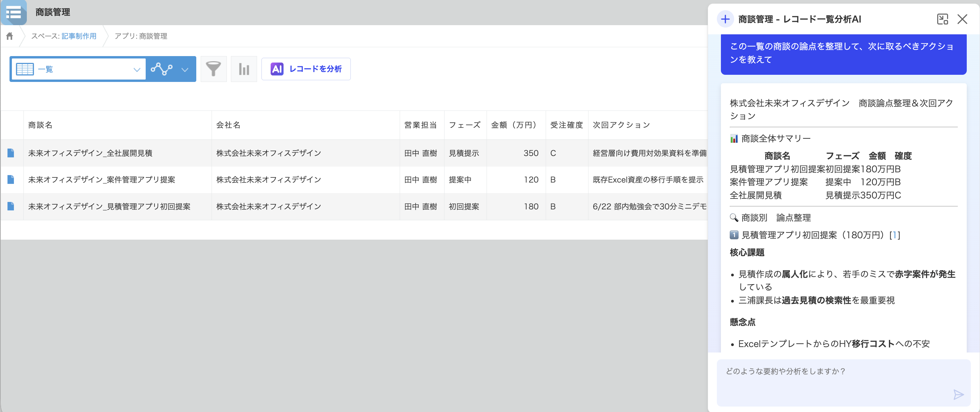The image size is (980, 412).
Task: Open the 一覧 view dropdown
Action: [x=78, y=69]
